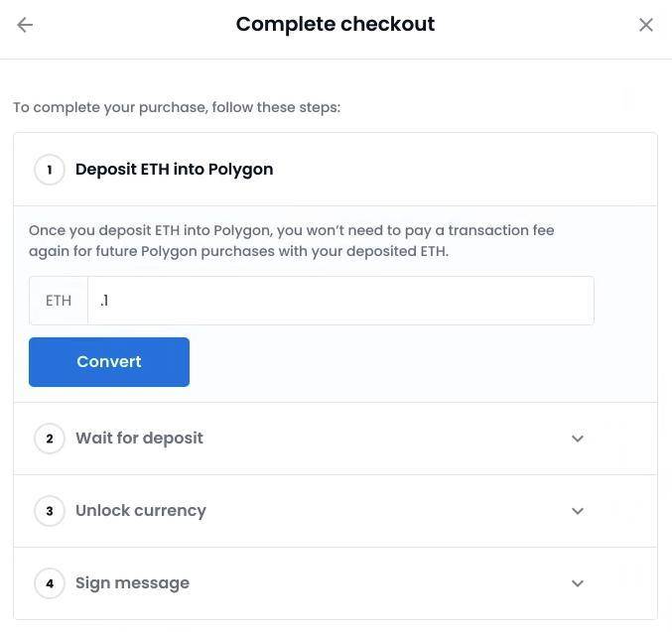672x632 pixels.
Task: Click the back arrow icon
Action: 26,25
